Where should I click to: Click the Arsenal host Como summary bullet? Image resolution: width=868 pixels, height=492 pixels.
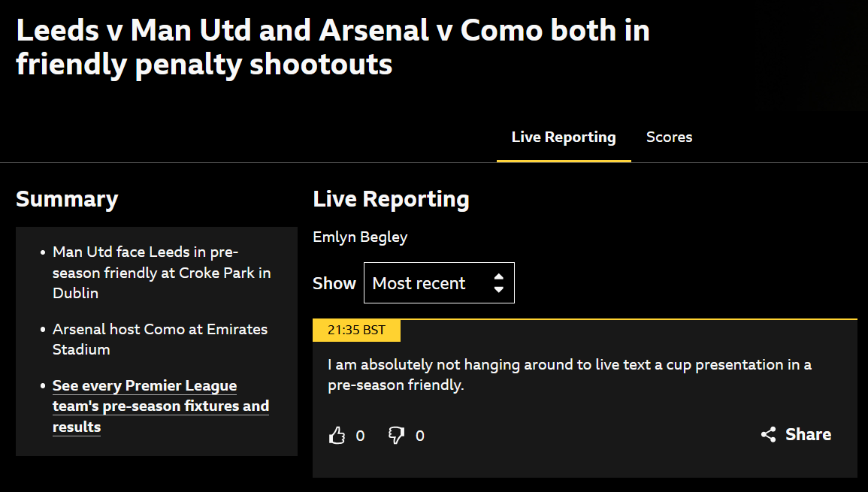coord(160,340)
